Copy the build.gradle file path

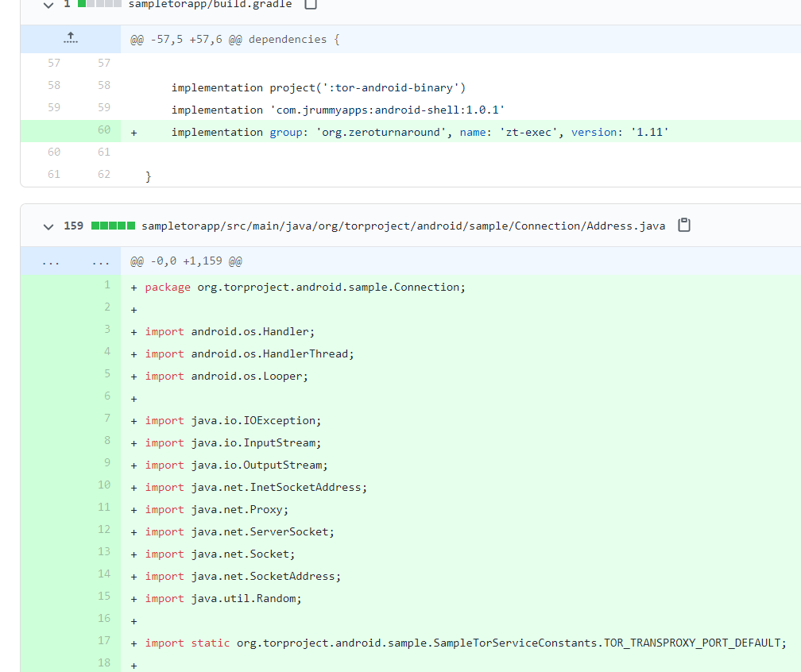(x=311, y=4)
